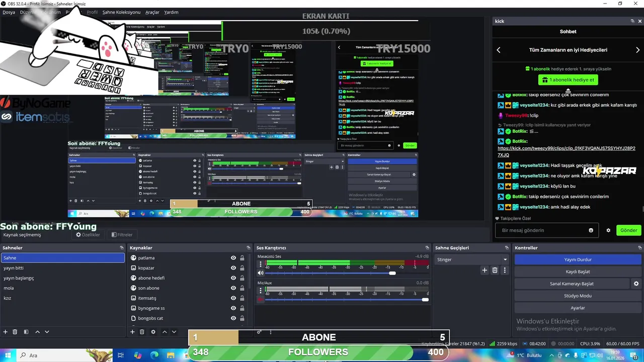Start recording with Kaydı Başlat
Image resolution: width=644 pixels, height=362 pixels.
[578, 271]
